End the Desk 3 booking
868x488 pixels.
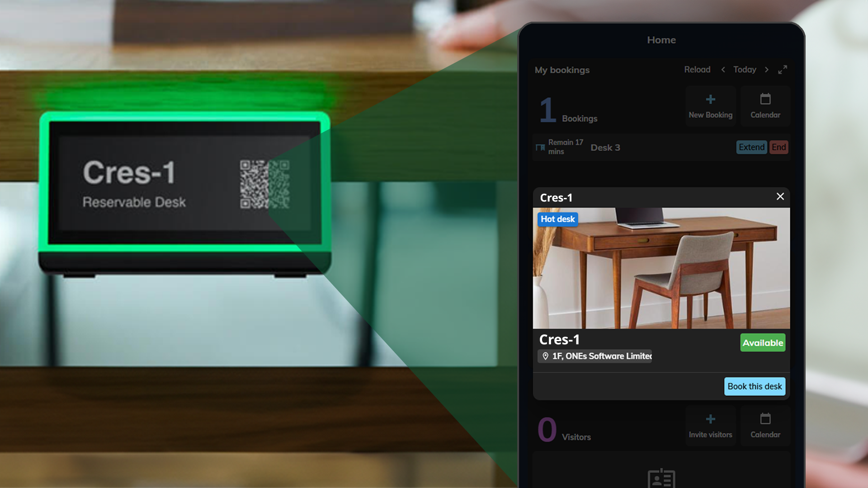778,147
